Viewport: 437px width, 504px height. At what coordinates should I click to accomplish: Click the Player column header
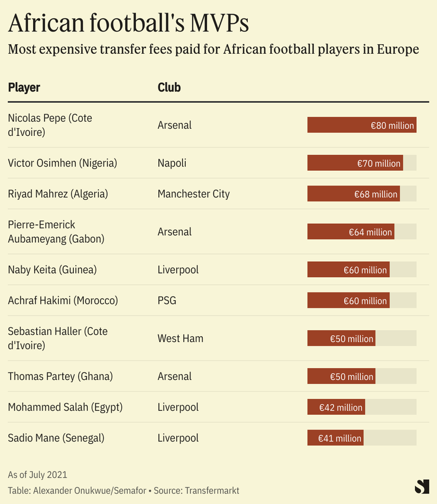pos(24,87)
